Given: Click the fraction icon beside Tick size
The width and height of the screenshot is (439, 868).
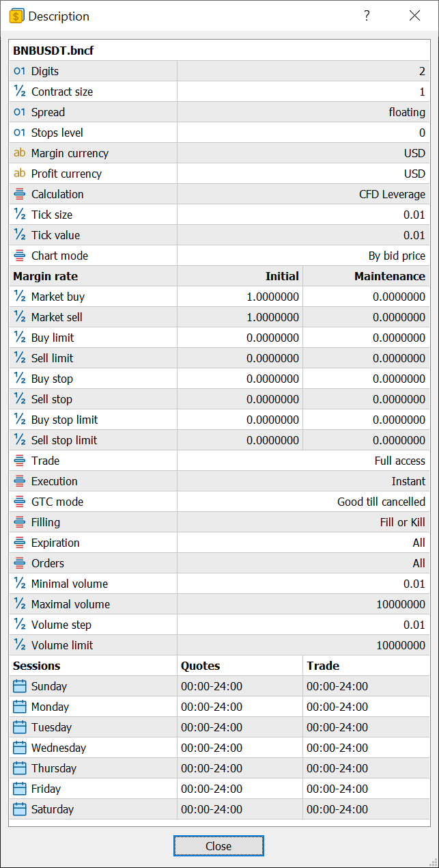Looking at the screenshot, I should click(x=19, y=215).
